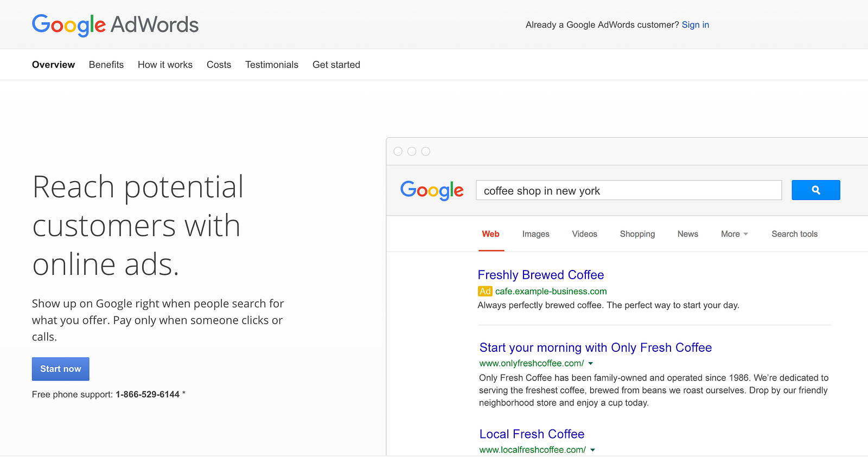The height and width of the screenshot is (457, 868).
Task: Open the How it works section
Action: (165, 65)
